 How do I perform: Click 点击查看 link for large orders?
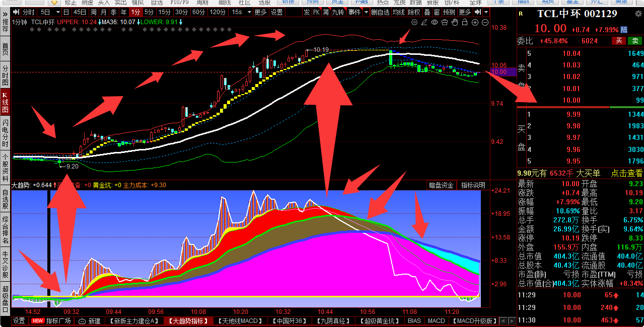(x=627, y=173)
